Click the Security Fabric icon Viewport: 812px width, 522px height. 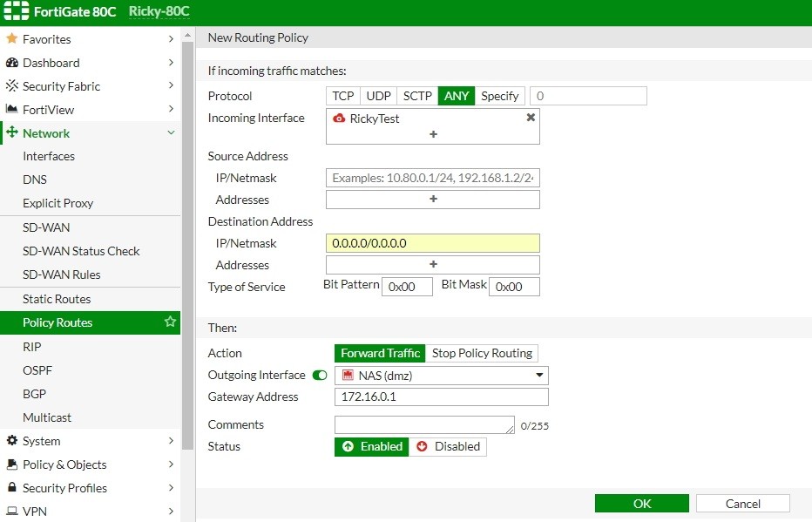click(11, 86)
